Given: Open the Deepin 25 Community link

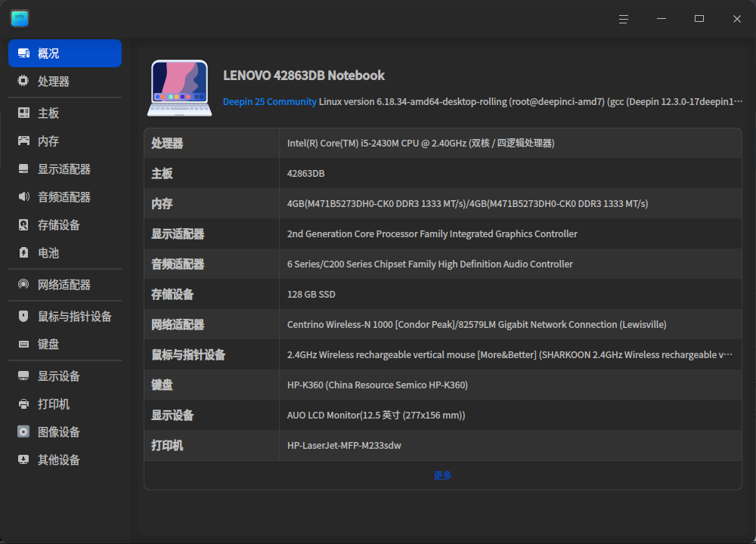Looking at the screenshot, I should 270,102.
